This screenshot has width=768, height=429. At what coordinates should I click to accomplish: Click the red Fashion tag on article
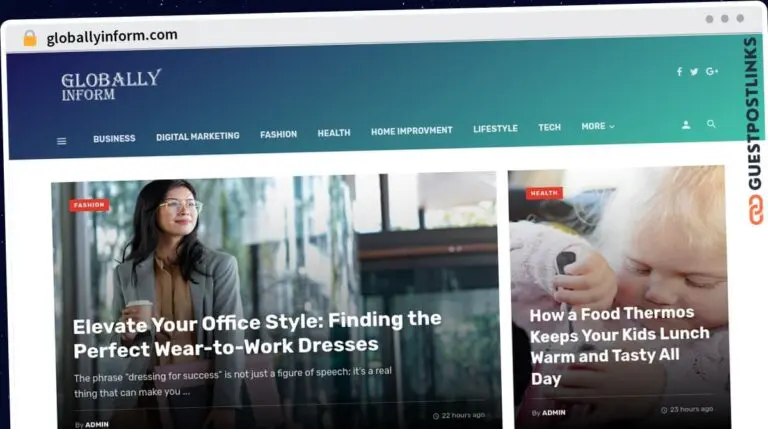[x=89, y=205]
